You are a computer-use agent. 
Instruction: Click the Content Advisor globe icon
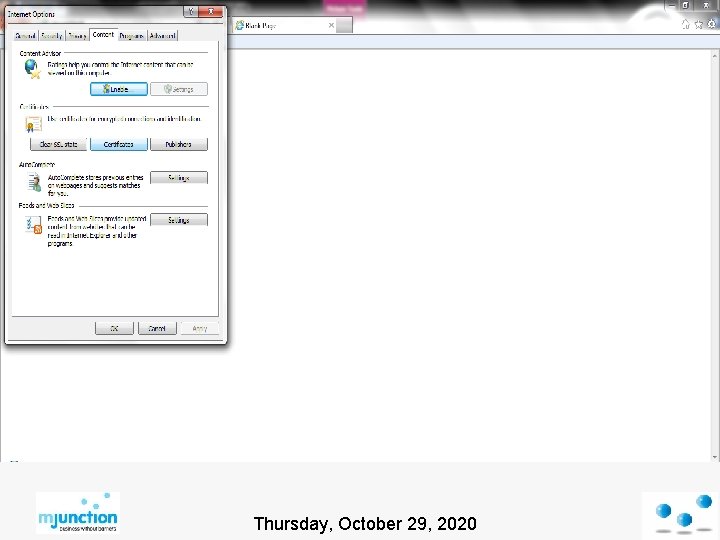coord(32,69)
